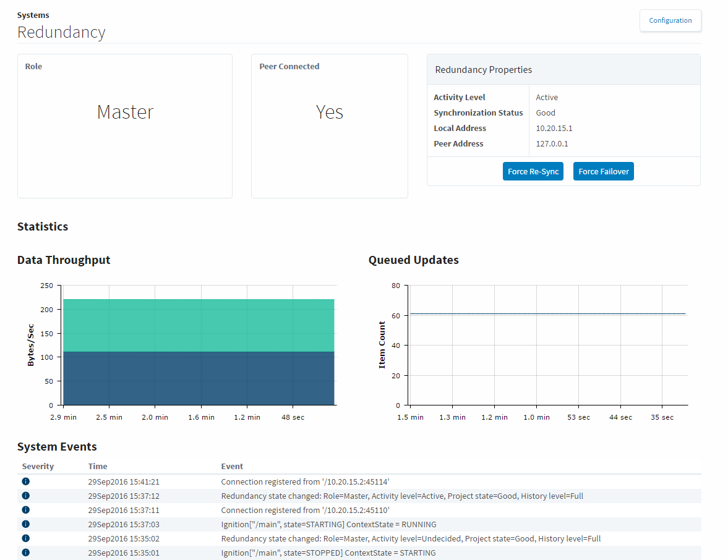Click the Severity column header

pos(38,467)
